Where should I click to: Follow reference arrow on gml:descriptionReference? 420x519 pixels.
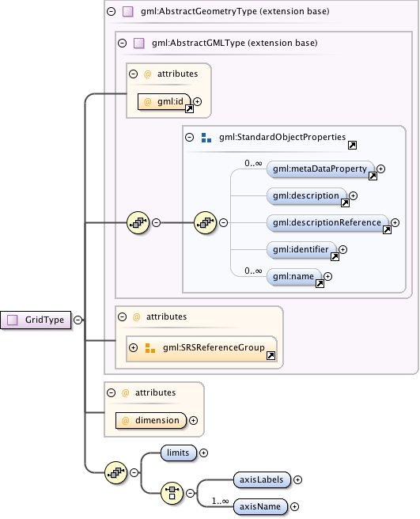point(387,229)
